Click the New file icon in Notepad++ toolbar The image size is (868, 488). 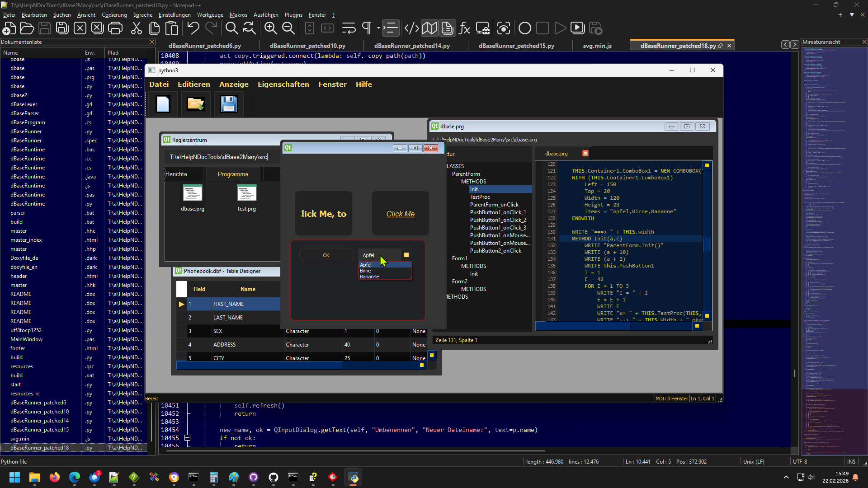[9, 28]
